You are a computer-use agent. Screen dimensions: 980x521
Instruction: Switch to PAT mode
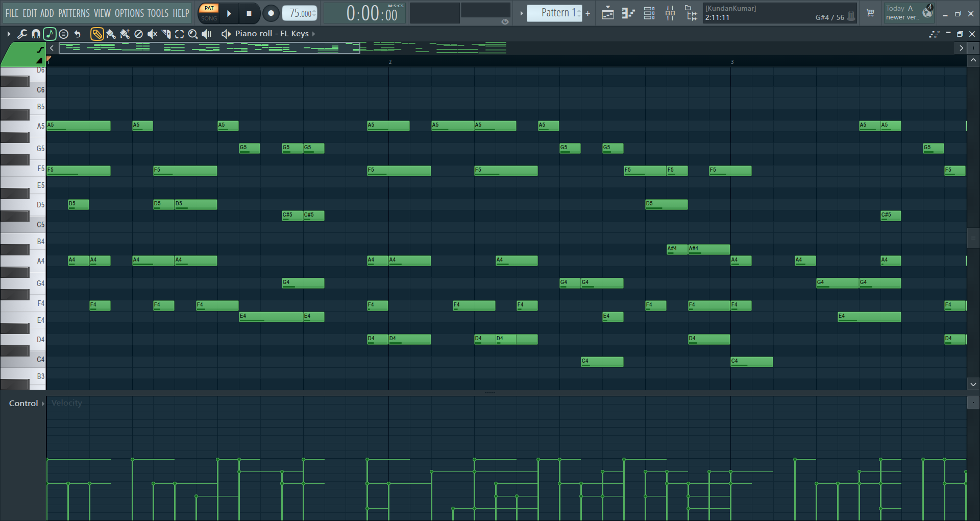pyautogui.click(x=209, y=8)
